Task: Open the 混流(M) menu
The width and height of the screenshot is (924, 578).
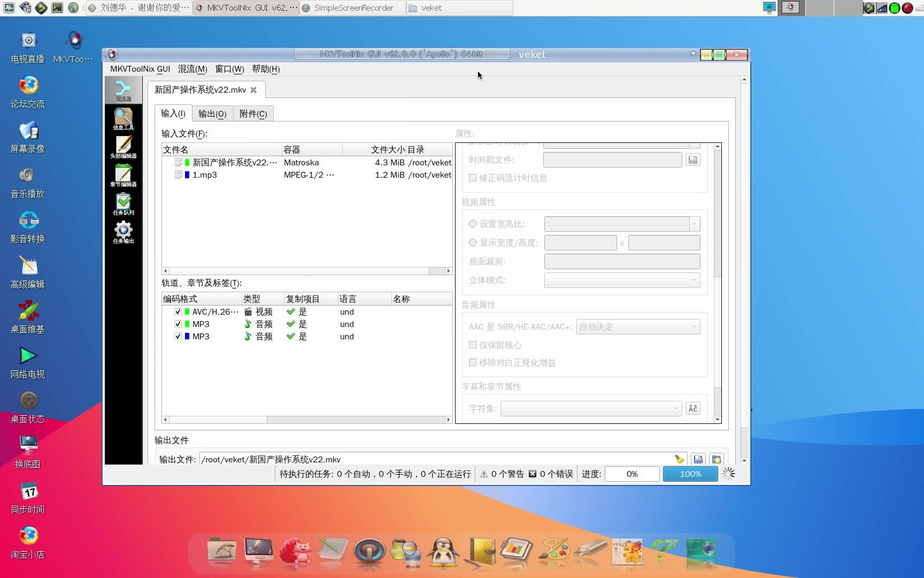Action: pyautogui.click(x=192, y=69)
